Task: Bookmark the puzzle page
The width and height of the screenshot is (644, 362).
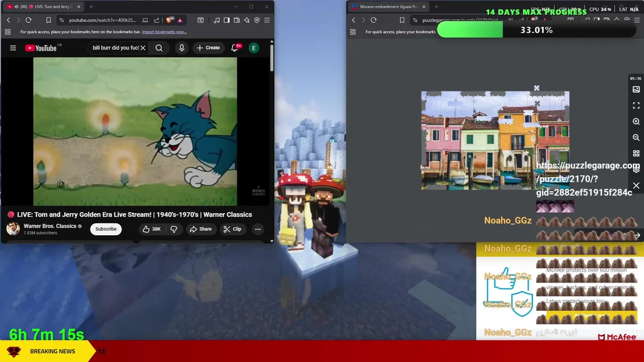Action: click(x=401, y=20)
